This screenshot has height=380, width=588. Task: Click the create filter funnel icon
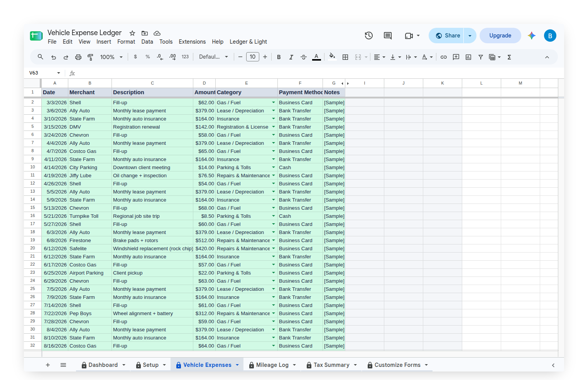[x=481, y=57]
